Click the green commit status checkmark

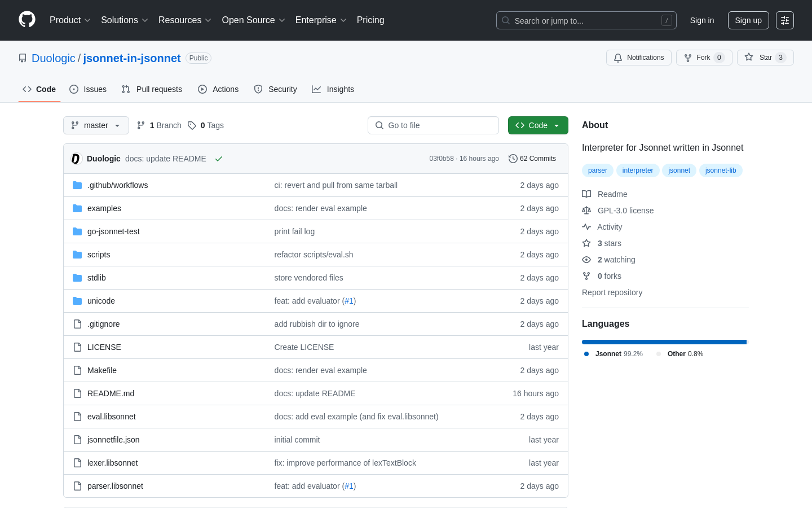(219, 159)
